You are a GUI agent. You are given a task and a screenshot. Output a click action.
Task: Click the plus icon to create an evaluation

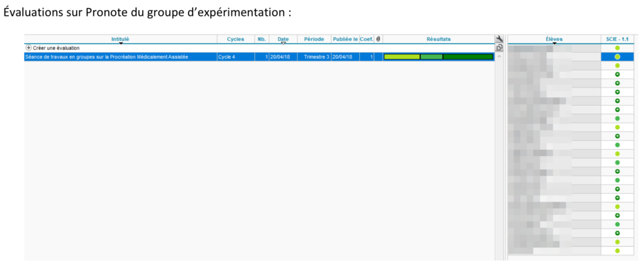[29, 48]
